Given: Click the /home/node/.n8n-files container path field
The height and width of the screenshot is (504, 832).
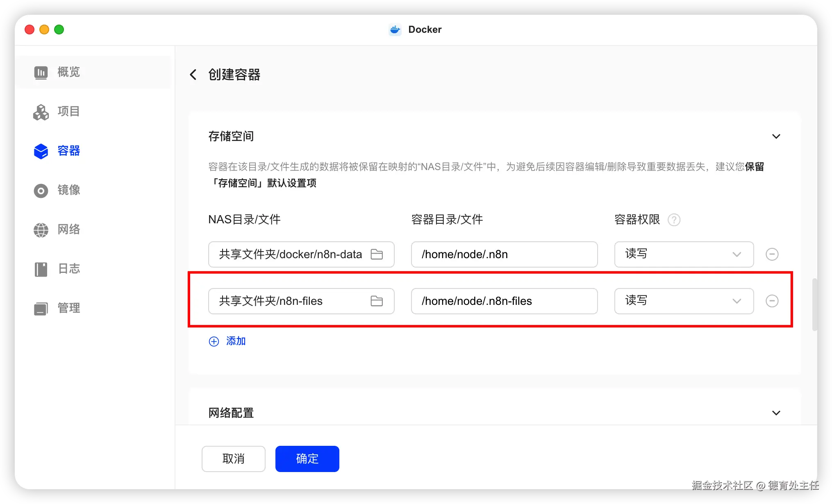Looking at the screenshot, I should (x=504, y=301).
